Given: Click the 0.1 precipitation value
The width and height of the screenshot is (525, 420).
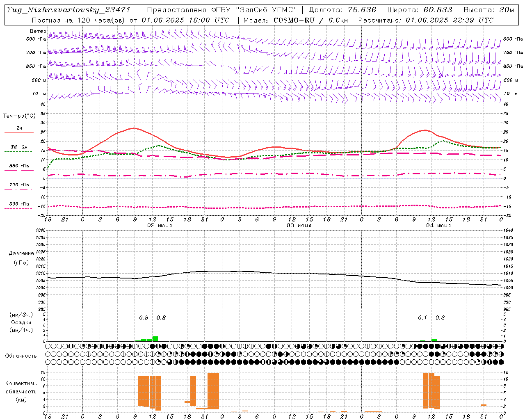Looking at the screenshot, I should 422,318.
